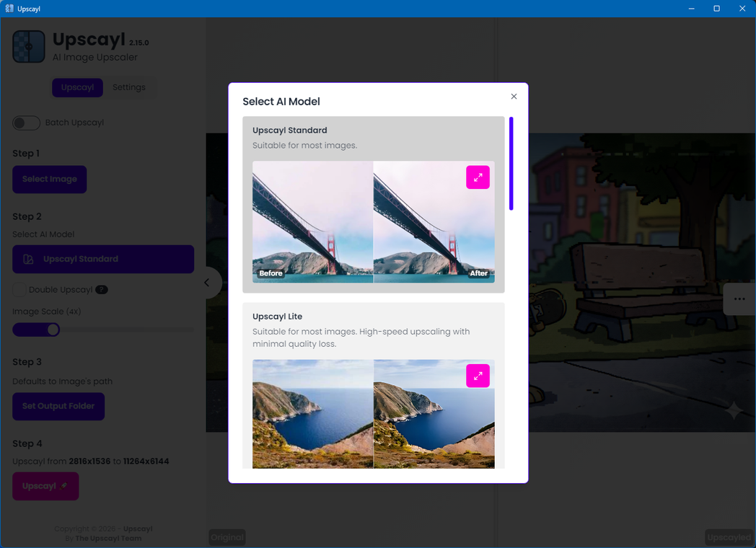This screenshot has width=756, height=548.
Task: Switch to the Settings tab
Action: 128,87
